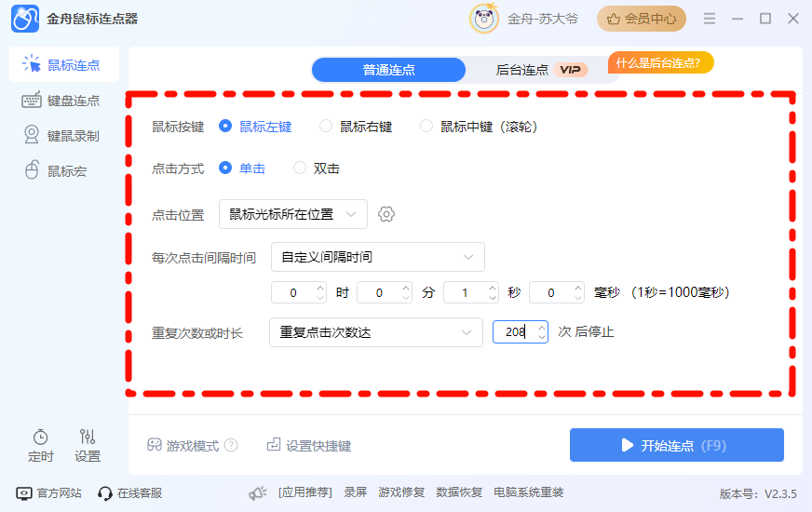The height and width of the screenshot is (512, 812).
Task: Choose the 双击 click mode
Action: (x=300, y=168)
